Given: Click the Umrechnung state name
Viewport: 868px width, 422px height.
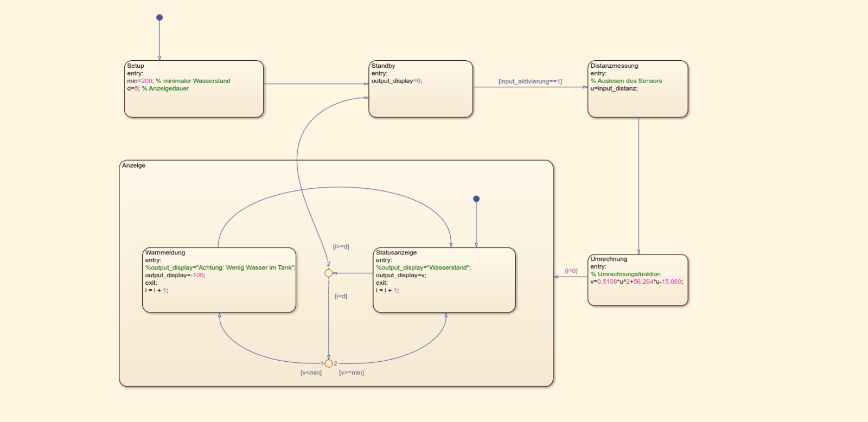Looking at the screenshot, I should (609, 259).
